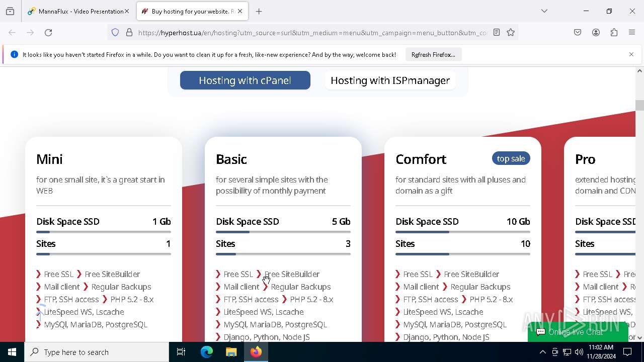Click the Refresh Firefox... button

click(433, 54)
